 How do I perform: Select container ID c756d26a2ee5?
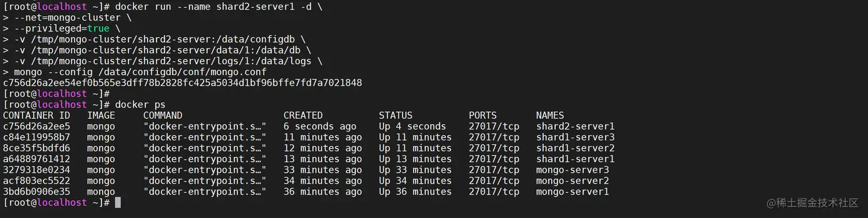coord(37,126)
